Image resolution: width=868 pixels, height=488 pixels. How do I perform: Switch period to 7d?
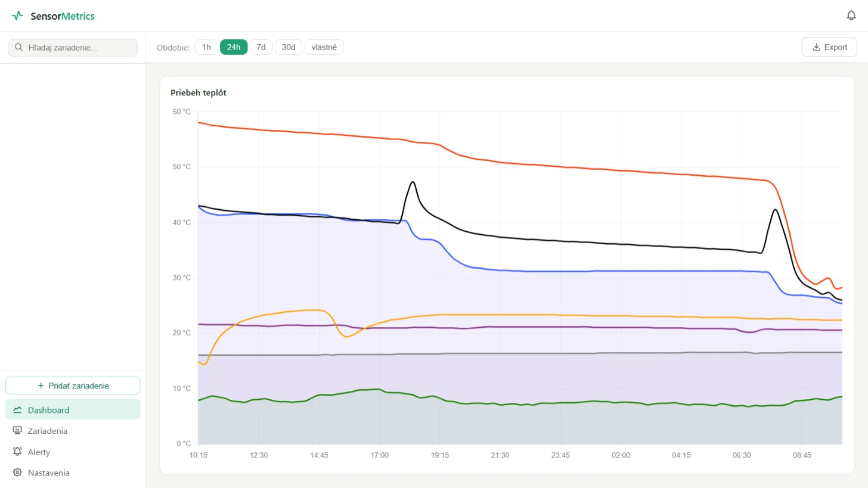pyautogui.click(x=261, y=47)
